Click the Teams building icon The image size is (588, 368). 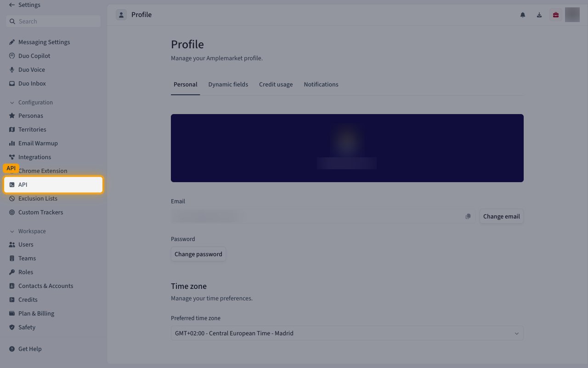[12, 258]
